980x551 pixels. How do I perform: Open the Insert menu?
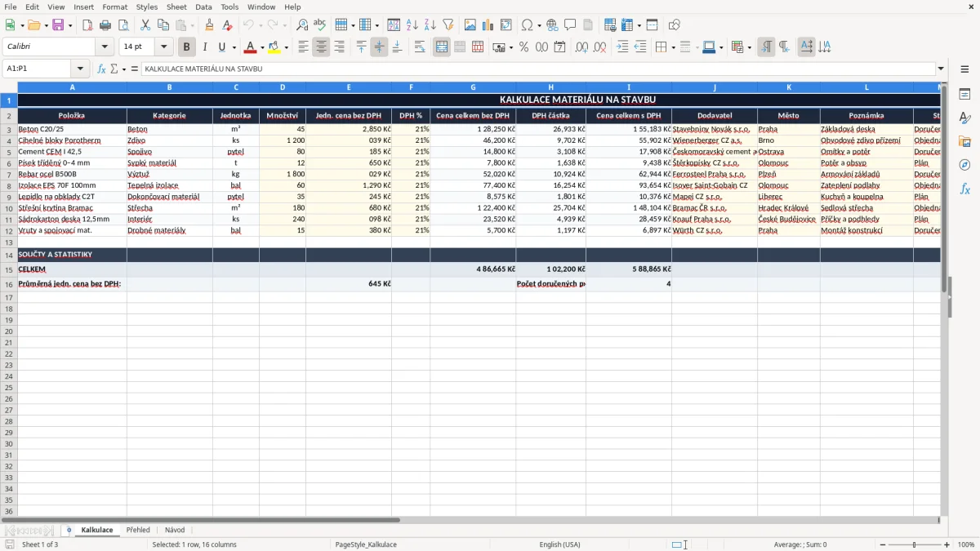pos(83,7)
